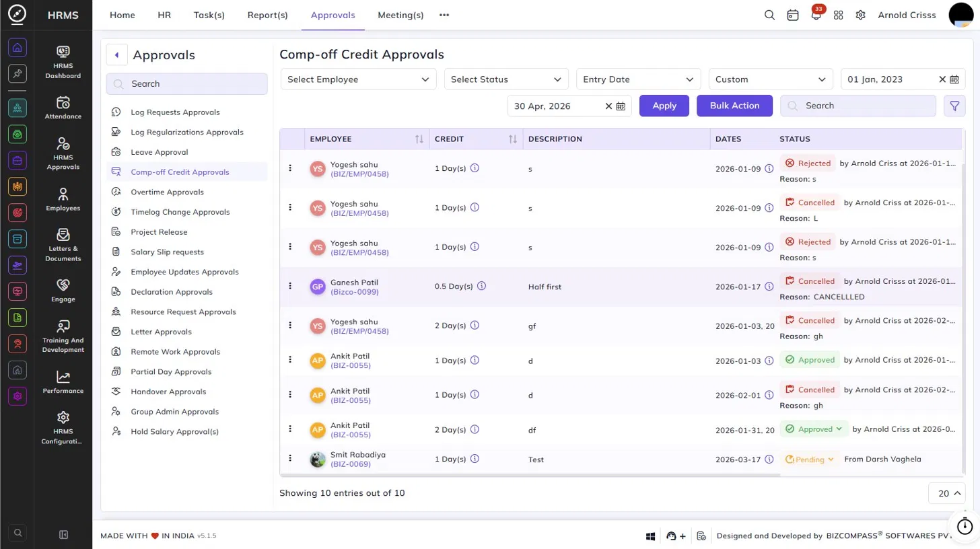980x549 pixels.
Task: Select Leave Approval in the approvals list
Action: [x=160, y=152]
